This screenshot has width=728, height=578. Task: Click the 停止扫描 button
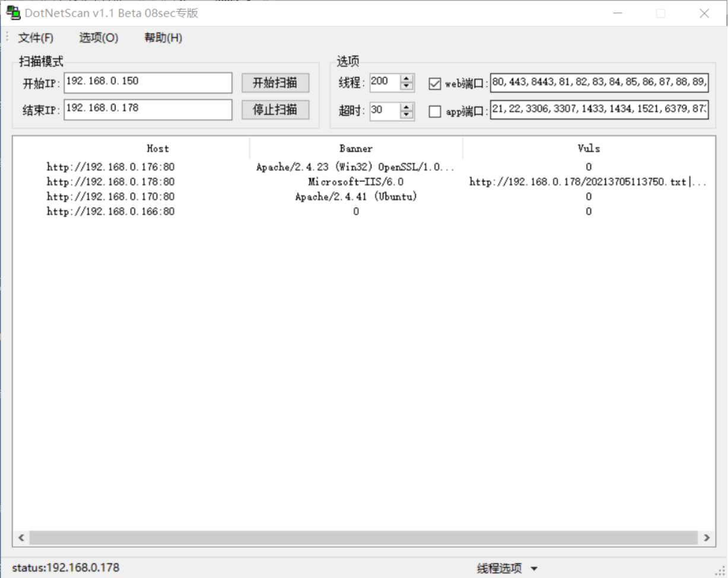click(x=274, y=109)
